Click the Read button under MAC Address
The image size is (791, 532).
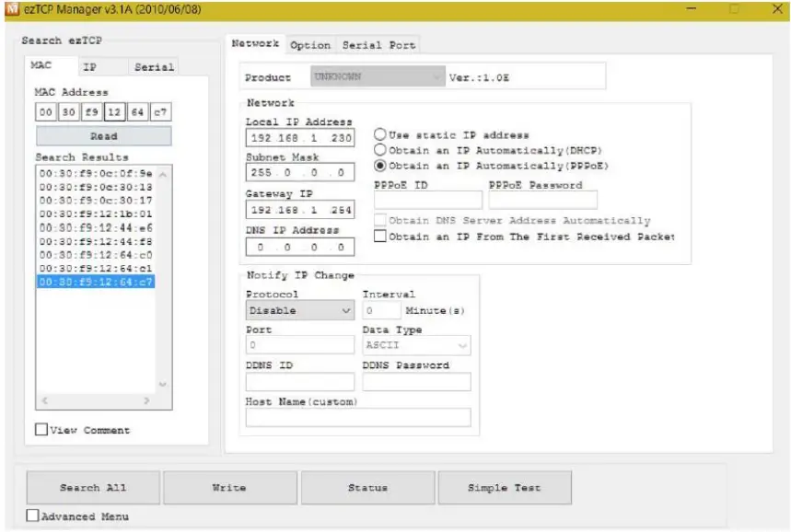103,136
